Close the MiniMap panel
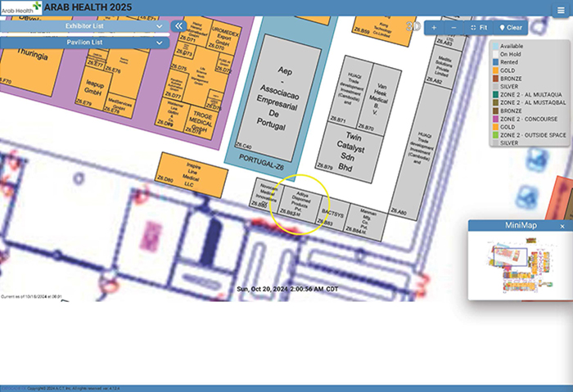This screenshot has width=573, height=392. point(562,226)
